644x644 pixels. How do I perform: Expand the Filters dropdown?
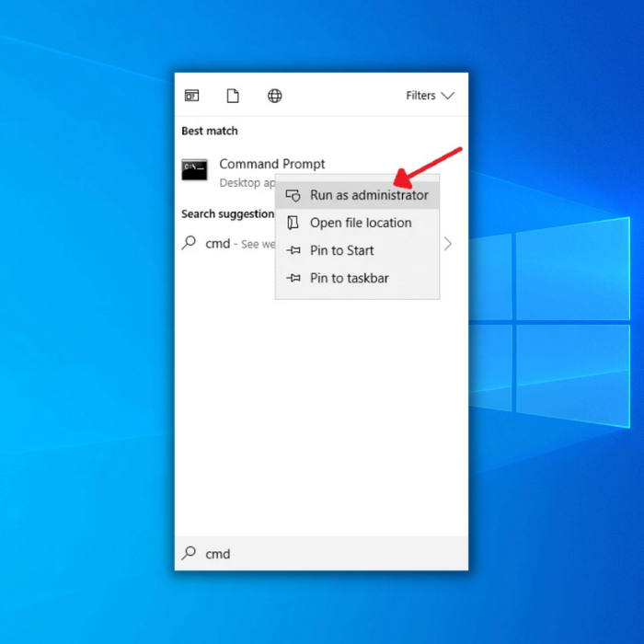431,96
